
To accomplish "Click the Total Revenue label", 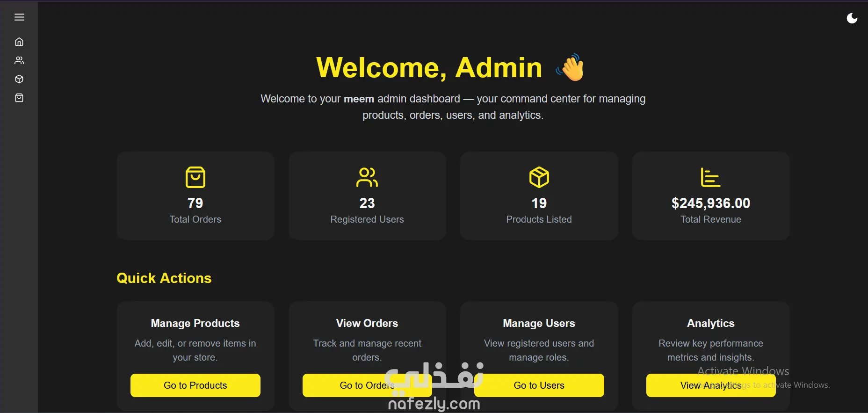I will 711,219.
